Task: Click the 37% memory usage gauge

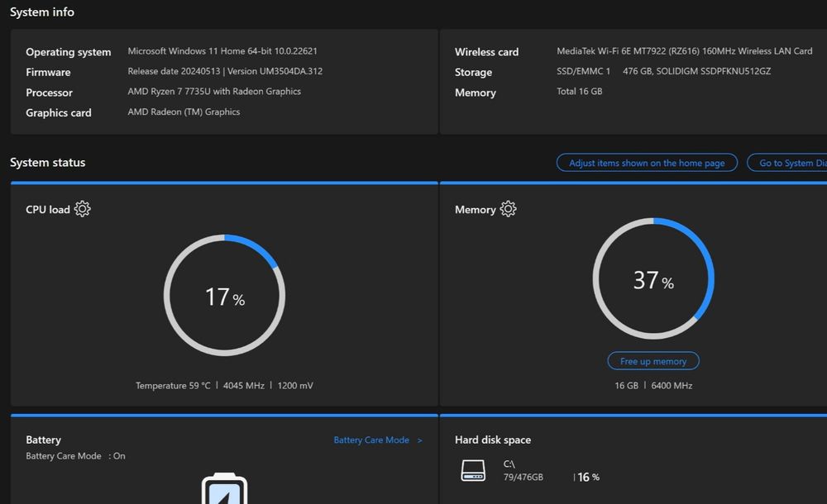Action: (653, 278)
